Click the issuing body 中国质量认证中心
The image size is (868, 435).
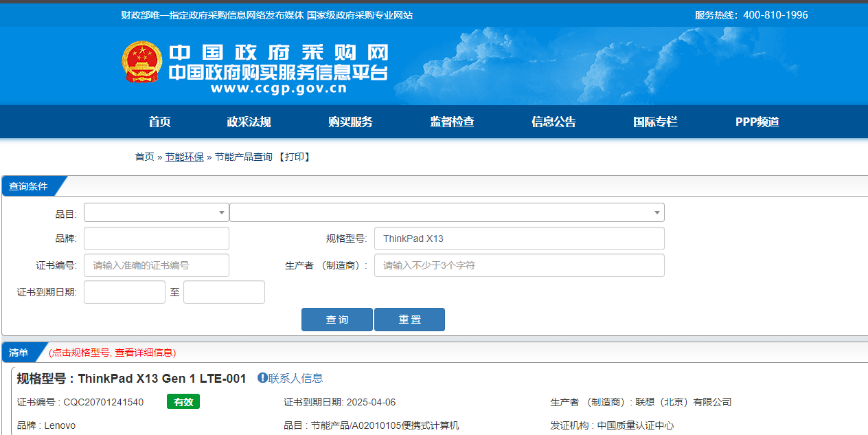[636, 425]
